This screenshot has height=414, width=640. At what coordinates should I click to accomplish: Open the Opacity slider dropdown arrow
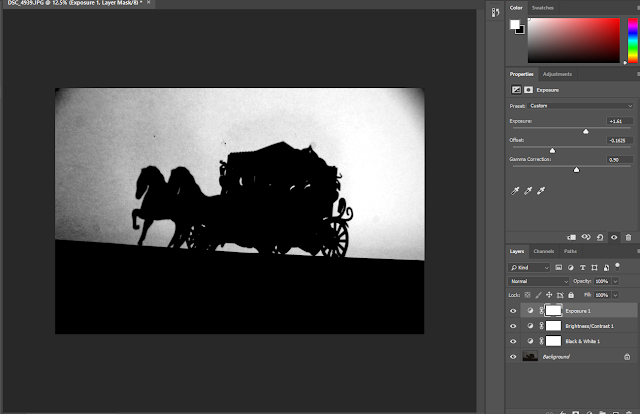point(616,281)
